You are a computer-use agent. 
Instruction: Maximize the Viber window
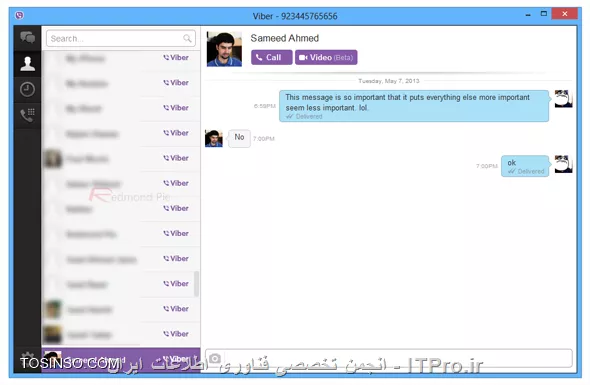(x=544, y=14)
